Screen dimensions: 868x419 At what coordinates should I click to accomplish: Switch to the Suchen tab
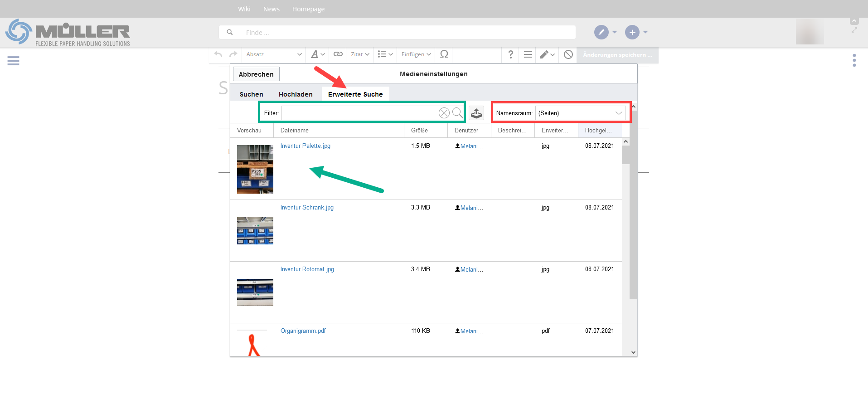coord(251,94)
